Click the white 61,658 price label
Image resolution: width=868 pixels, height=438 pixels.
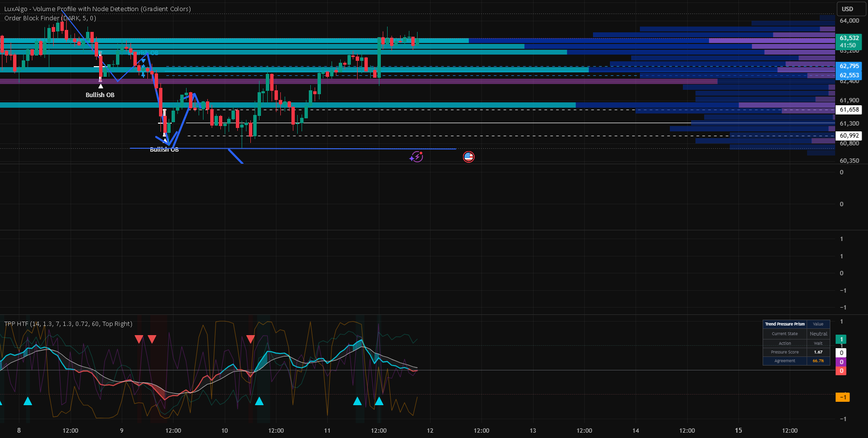tap(849, 110)
